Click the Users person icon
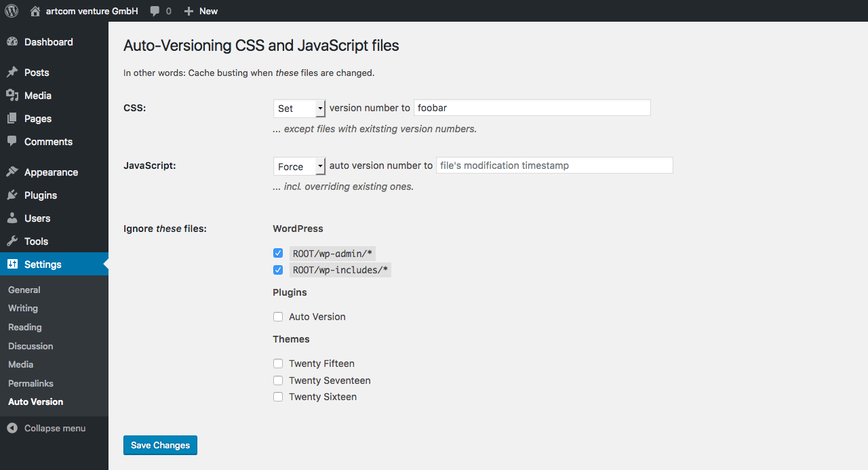 [12, 218]
